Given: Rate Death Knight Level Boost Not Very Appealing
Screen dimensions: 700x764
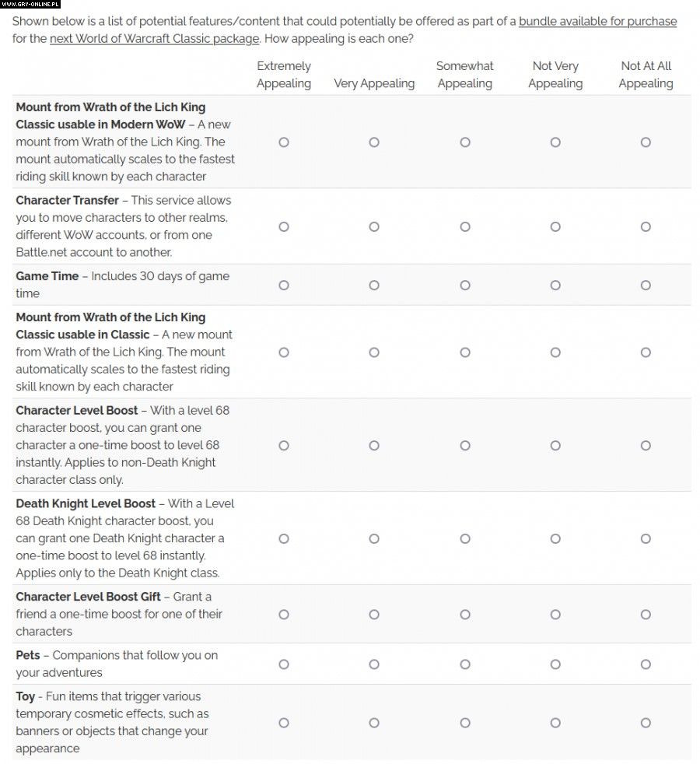Looking at the screenshot, I should click(555, 538).
